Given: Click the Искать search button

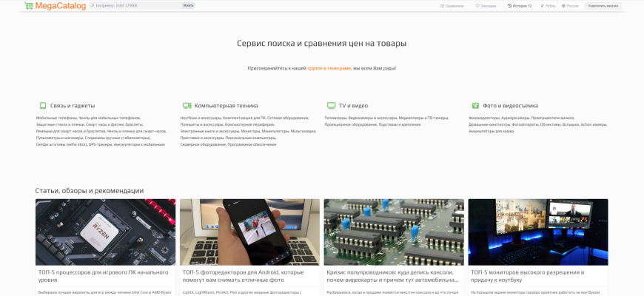Looking at the screenshot, I should tap(189, 6).
